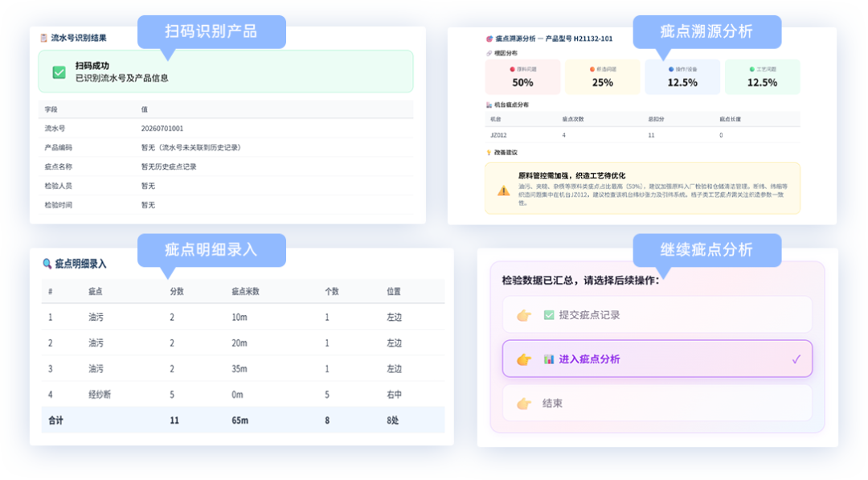The image size is (868, 480).
Task: Click the 值 column header
Action: coord(145,109)
